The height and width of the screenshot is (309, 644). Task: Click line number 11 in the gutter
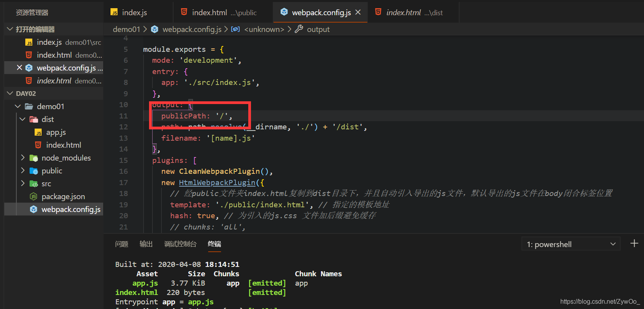pos(123,116)
